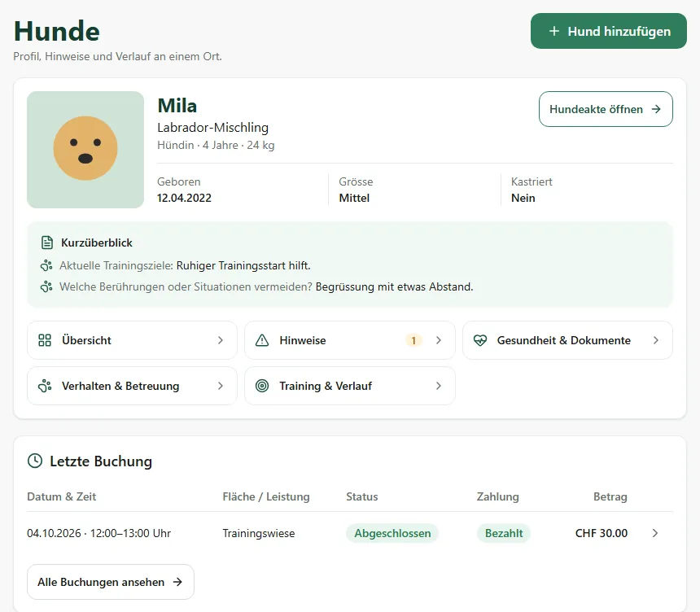This screenshot has height=612, width=700.
Task: Add a new dog with Hund hinzufügen
Action: (609, 31)
